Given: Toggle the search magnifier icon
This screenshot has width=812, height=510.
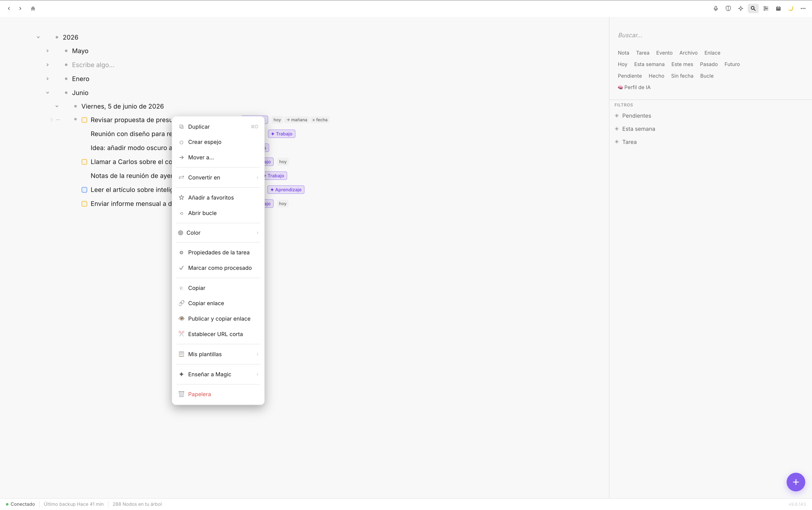Looking at the screenshot, I should [753, 8].
